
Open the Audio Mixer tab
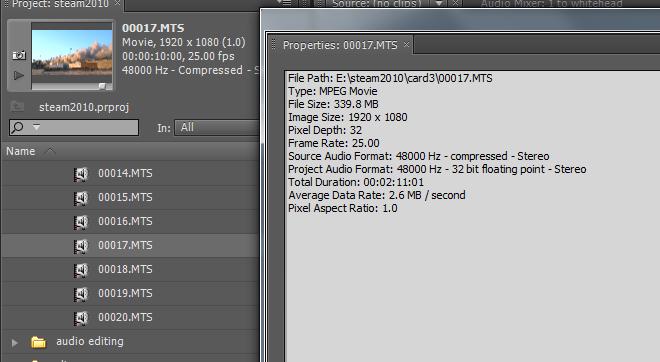coord(551,3)
